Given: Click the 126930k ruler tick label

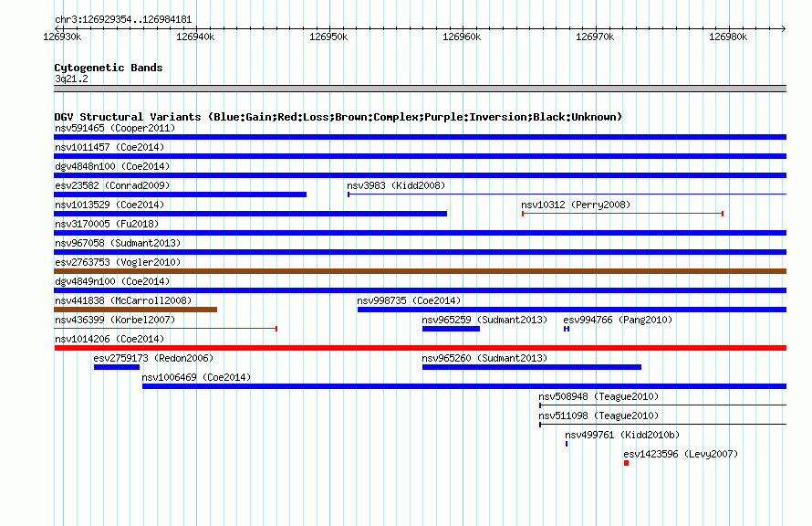Looking at the screenshot, I should [x=62, y=37].
